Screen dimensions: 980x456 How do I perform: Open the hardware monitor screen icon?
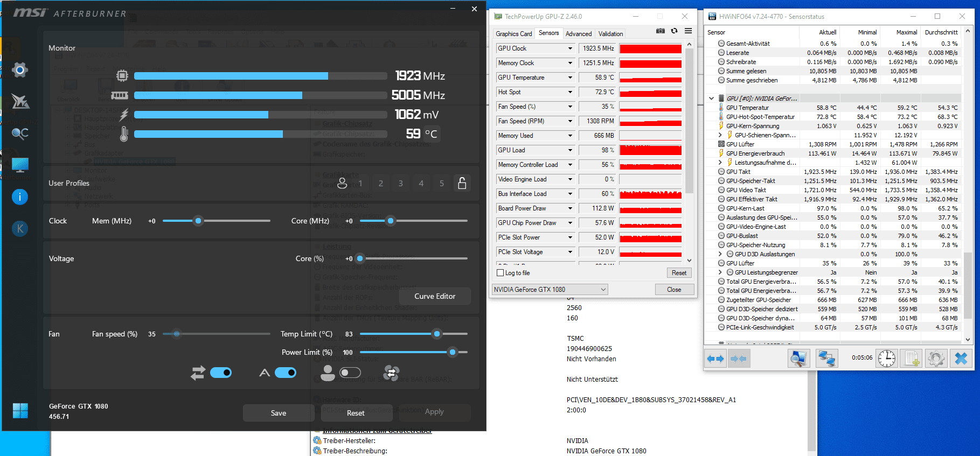click(x=20, y=165)
